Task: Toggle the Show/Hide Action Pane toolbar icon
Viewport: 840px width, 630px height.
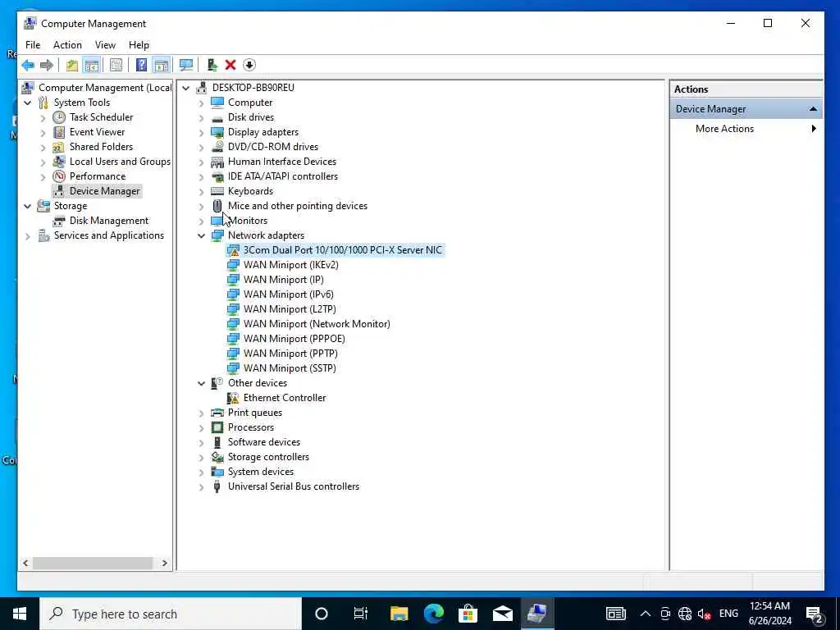Action: pos(161,66)
